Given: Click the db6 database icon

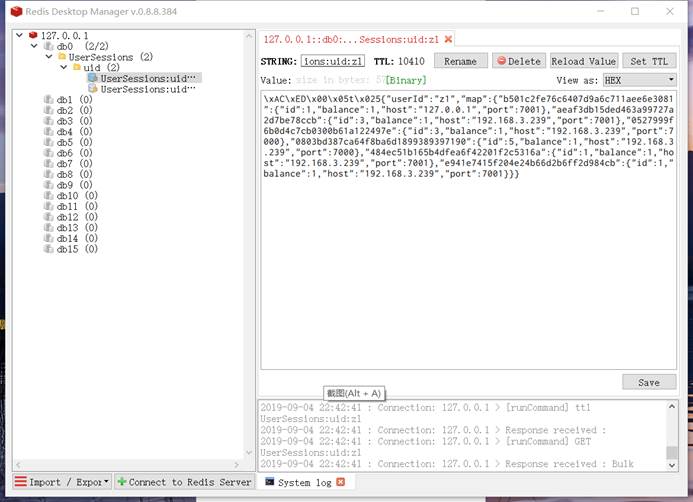Looking at the screenshot, I should (x=49, y=153).
